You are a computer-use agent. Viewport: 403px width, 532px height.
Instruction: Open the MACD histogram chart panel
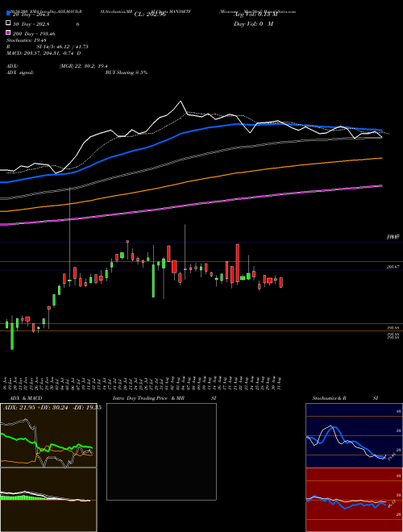(48, 500)
